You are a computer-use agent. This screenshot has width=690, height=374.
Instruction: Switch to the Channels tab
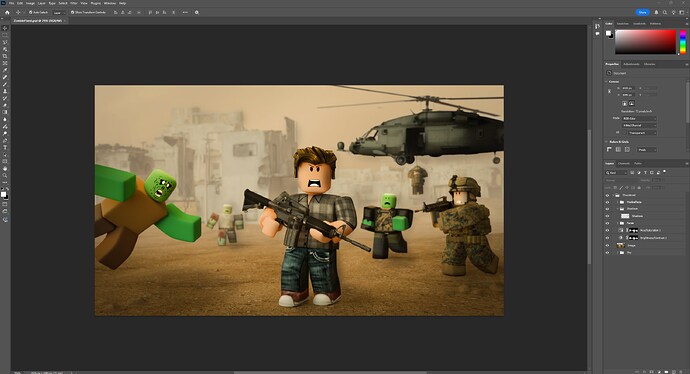624,164
